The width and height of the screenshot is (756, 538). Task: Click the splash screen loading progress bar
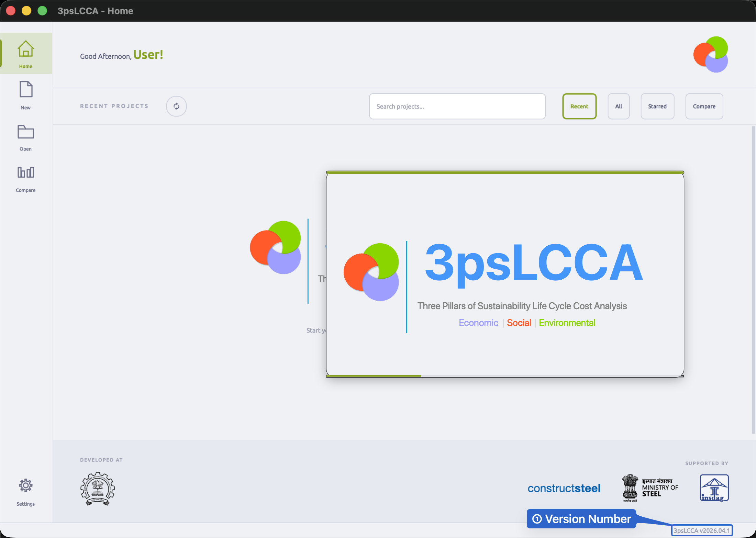coord(505,376)
